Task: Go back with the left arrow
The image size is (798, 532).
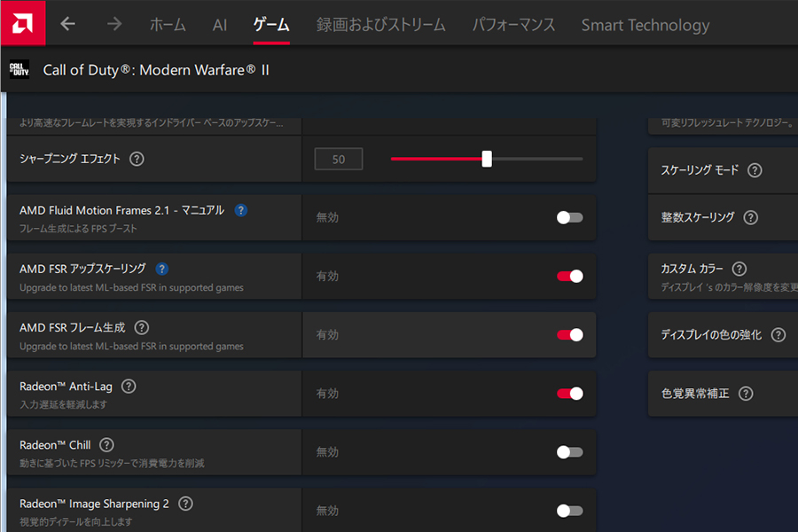Action: 68,24
